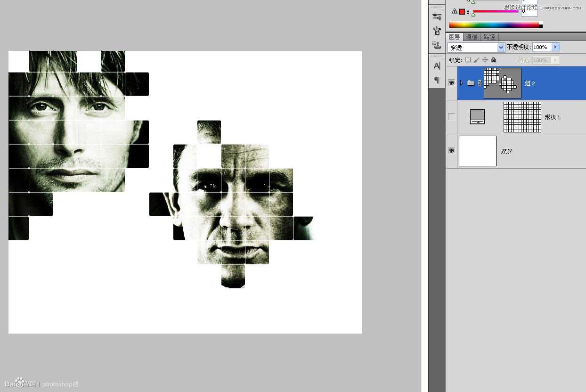586x392 pixels.
Task: Click the B channel color slider
Action: pos(495,11)
